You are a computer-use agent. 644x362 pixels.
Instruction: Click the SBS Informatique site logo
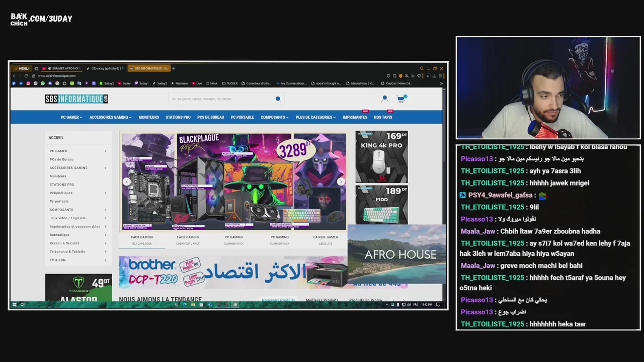click(76, 99)
